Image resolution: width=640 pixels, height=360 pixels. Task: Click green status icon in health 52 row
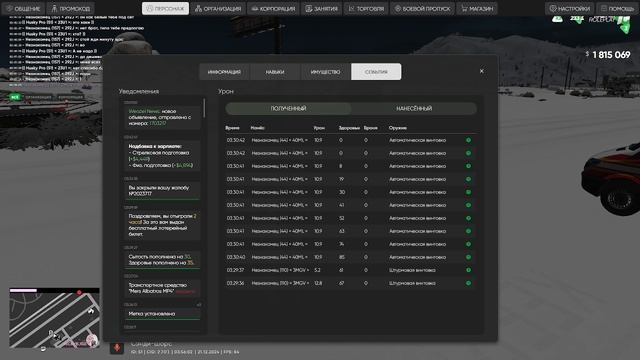click(469, 218)
